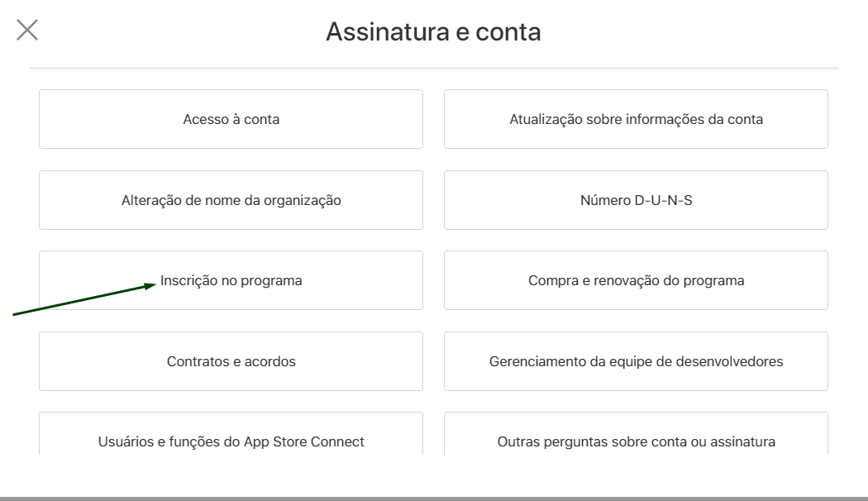Choose Alteração de nome da organização

[231, 200]
